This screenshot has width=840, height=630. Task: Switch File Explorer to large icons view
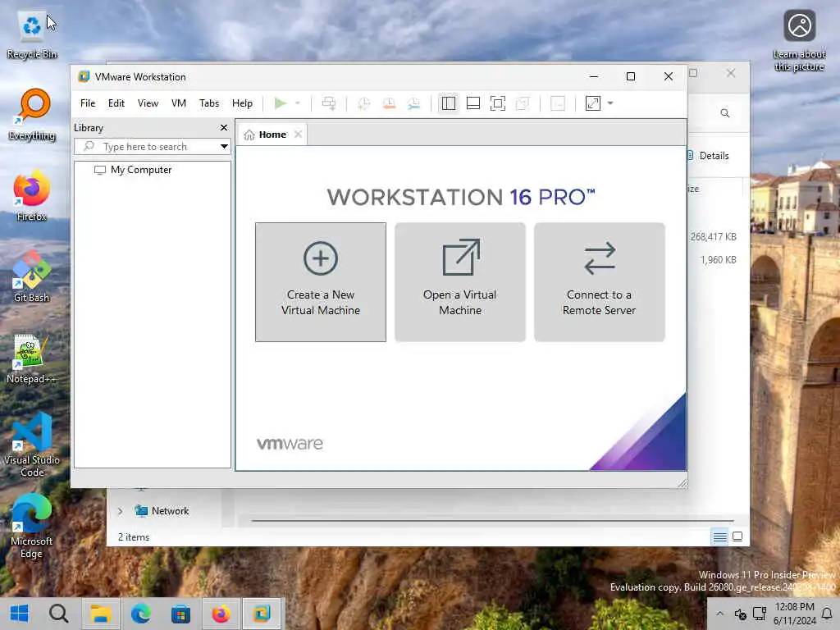pyautogui.click(x=737, y=536)
